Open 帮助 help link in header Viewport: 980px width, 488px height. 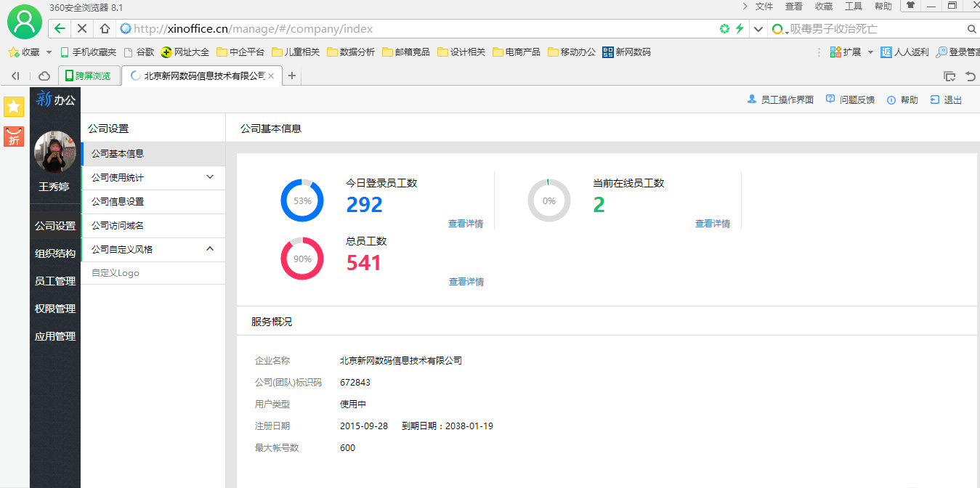902,100
